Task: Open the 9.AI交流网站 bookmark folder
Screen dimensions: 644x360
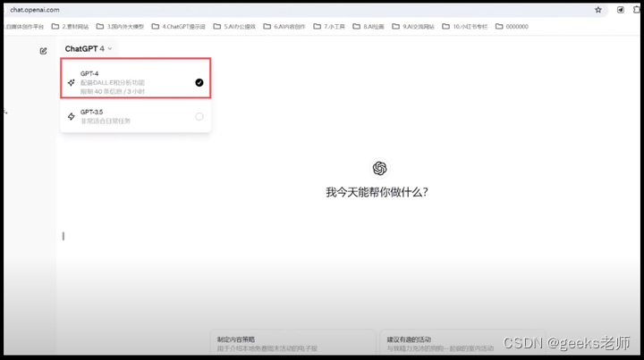Action: 413,27
